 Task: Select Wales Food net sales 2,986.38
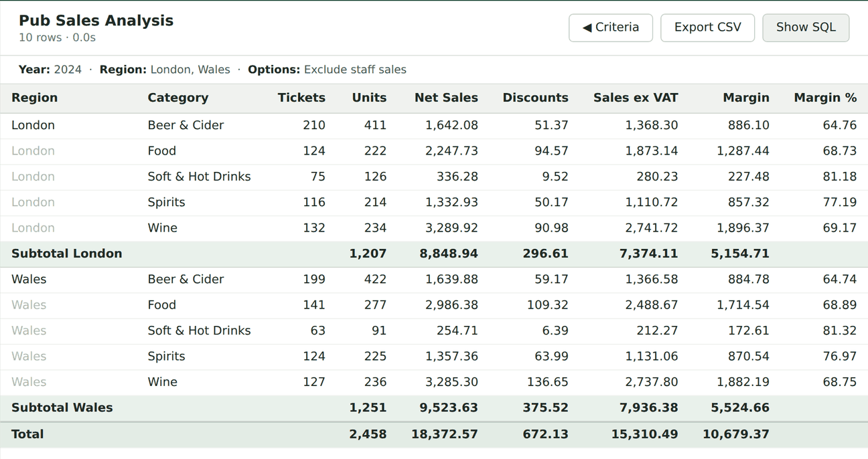(451, 304)
